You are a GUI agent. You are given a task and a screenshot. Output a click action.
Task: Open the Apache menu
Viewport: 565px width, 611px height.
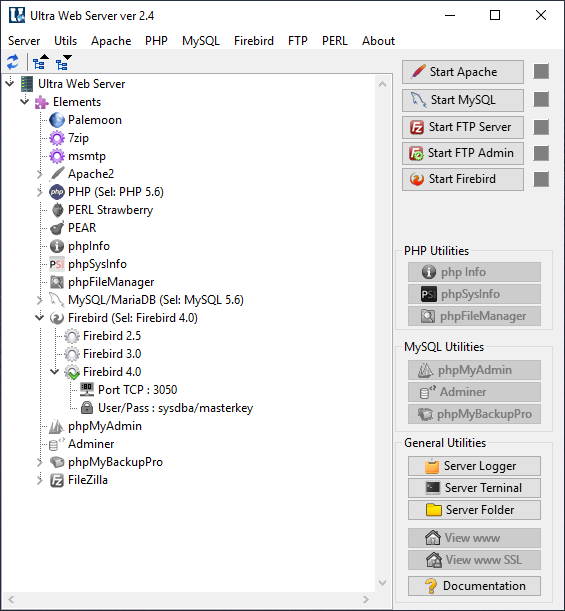[x=111, y=41]
